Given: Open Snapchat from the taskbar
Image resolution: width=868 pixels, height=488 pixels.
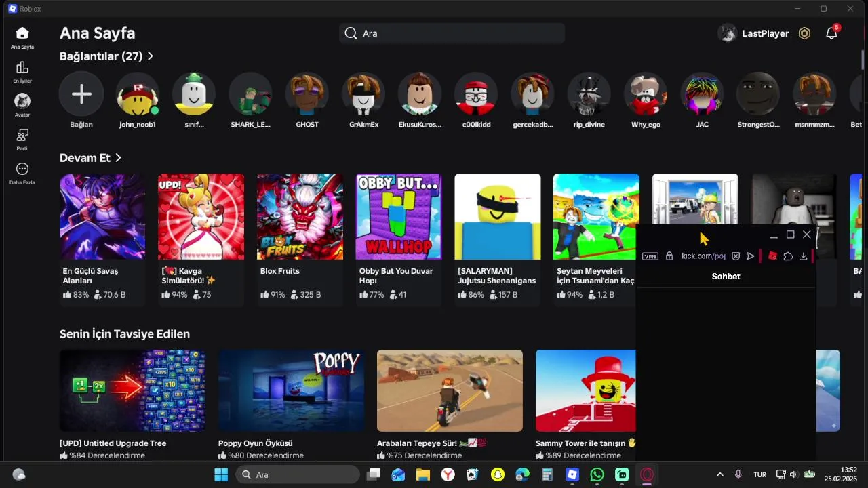Looking at the screenshot, I should pyautogui.click(x=498, y=474).
